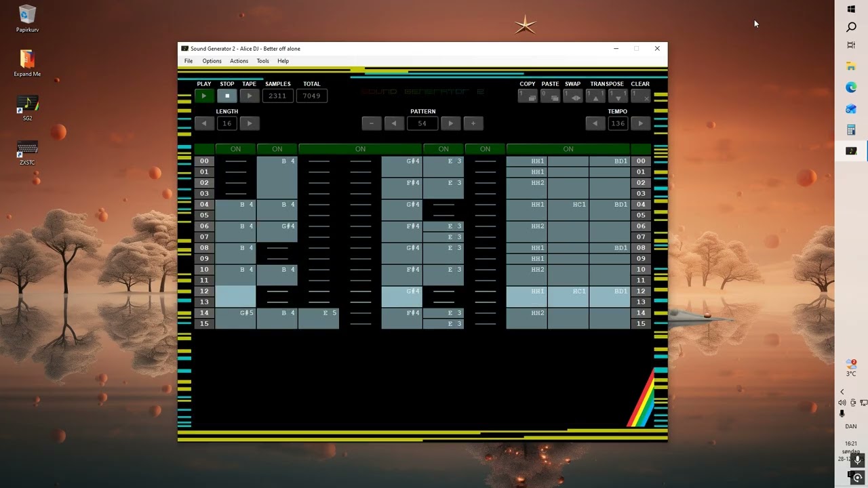
Task: Decrease pattern length with left arrow
Action: [x=204, y=123]
